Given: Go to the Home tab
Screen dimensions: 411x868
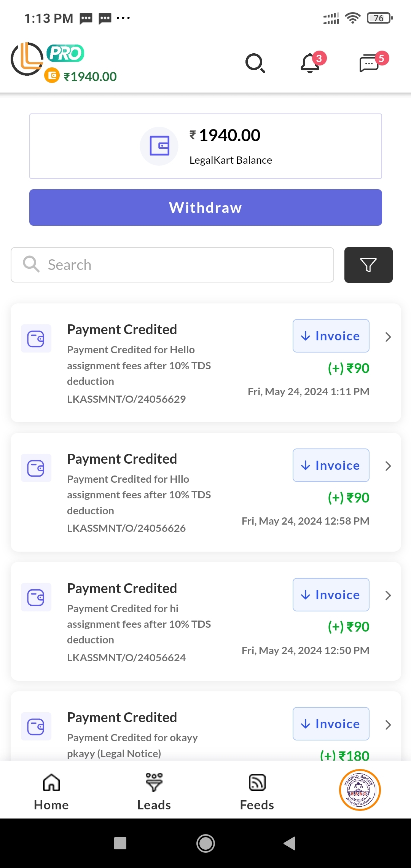Looking at the screenshot, I should tap(51, 793).
